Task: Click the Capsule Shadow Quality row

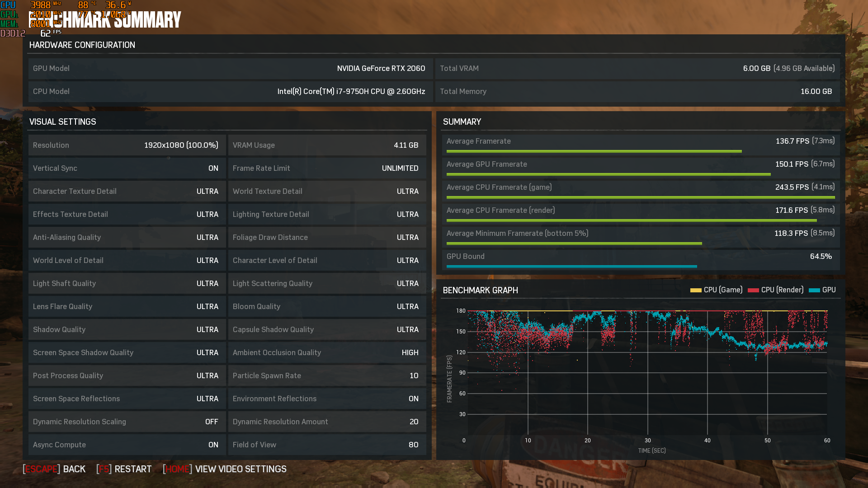Action: (x=327, y=329)
